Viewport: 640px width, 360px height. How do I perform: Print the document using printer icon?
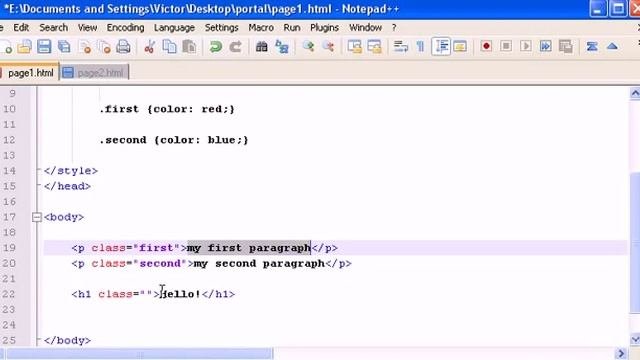123,47
